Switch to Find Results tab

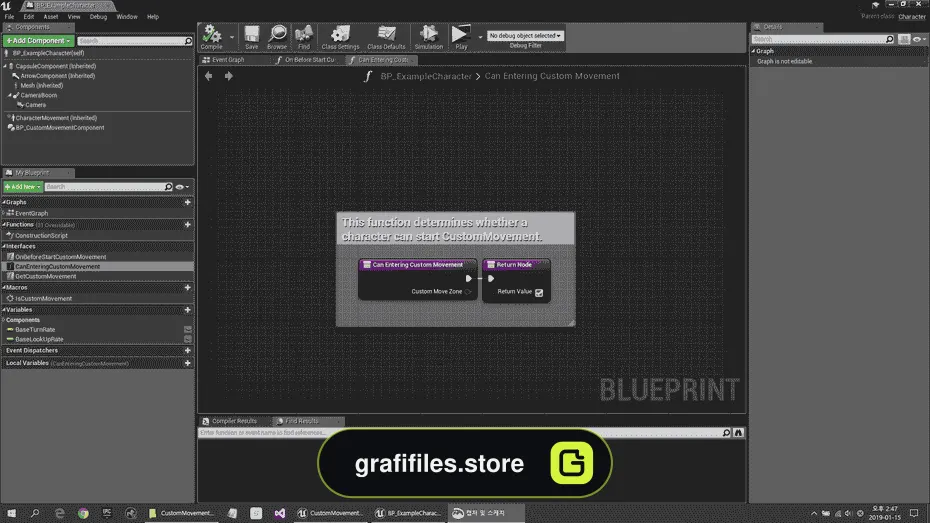click(x=302, y=421)
